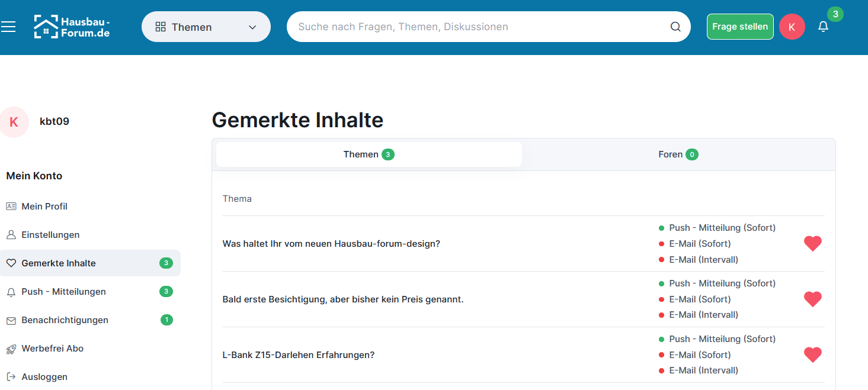This screenshot has width=868, height=390.
Task: Open Mein Profil in sidebar
Action: 44,207
